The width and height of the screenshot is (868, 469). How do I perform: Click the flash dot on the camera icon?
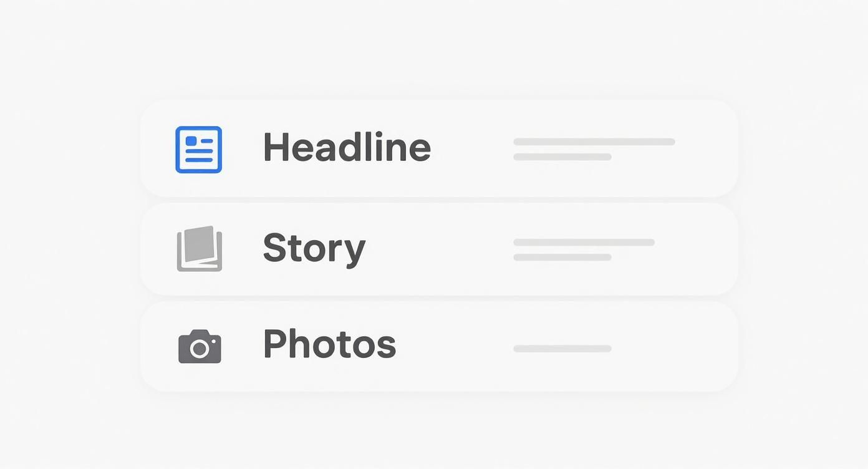tap(214, 341)
